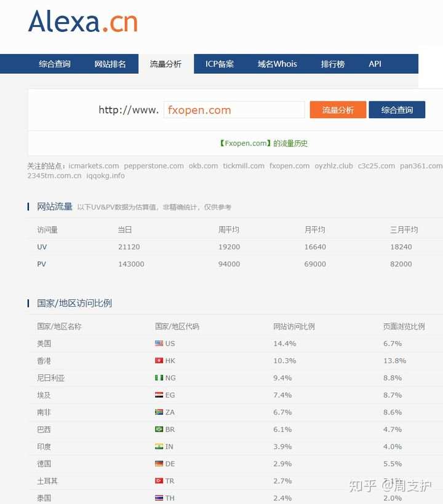Click the 14.4% visit ratio for US
The image size is (443, 504).
pos(285,344)
